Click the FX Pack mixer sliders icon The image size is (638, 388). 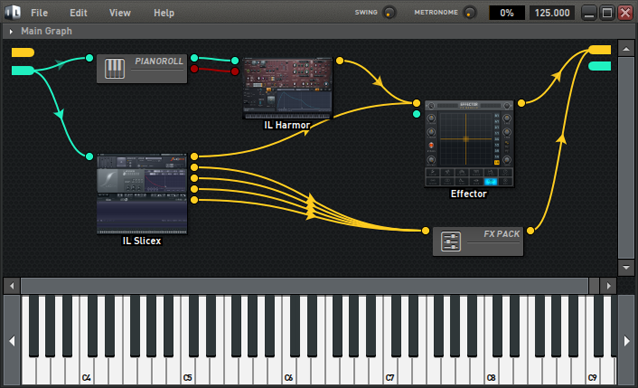451,242
